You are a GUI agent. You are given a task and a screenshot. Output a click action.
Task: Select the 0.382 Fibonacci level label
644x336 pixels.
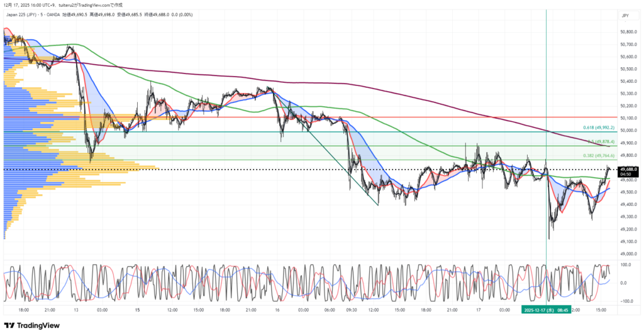[598, 155]
